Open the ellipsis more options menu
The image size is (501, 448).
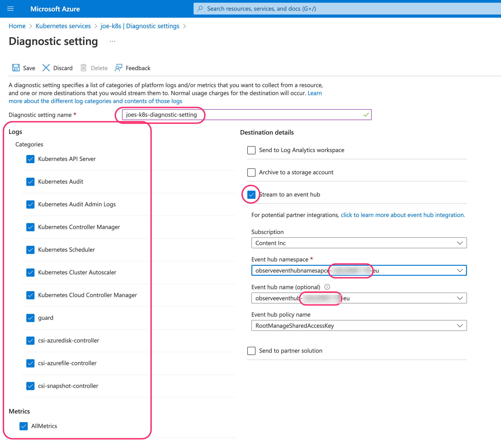(113, 41)
